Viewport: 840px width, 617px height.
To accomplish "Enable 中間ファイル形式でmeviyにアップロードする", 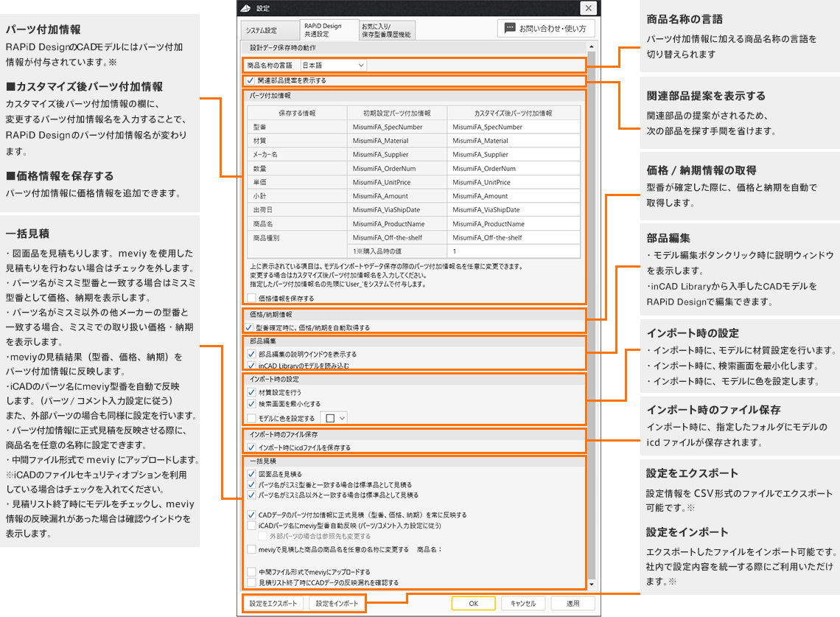I will point(253,571).
